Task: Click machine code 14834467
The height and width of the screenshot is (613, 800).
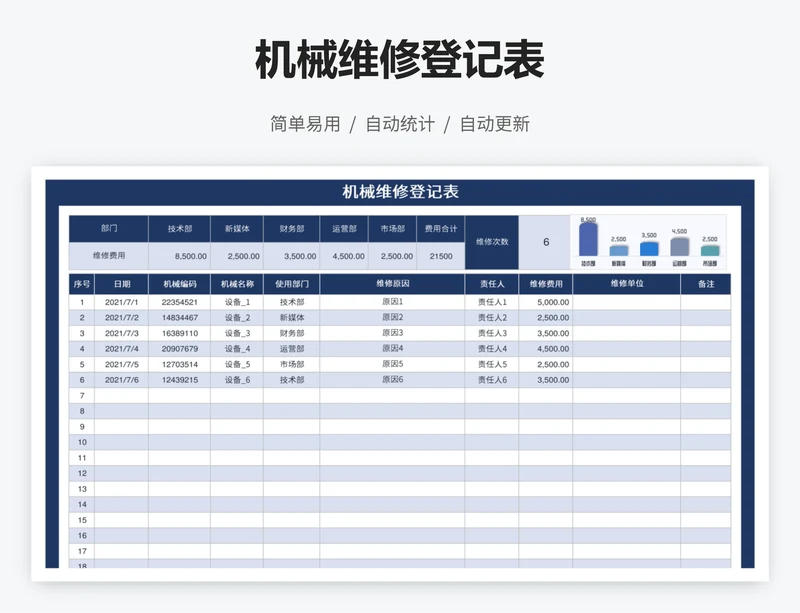Action: pos(180,317)
